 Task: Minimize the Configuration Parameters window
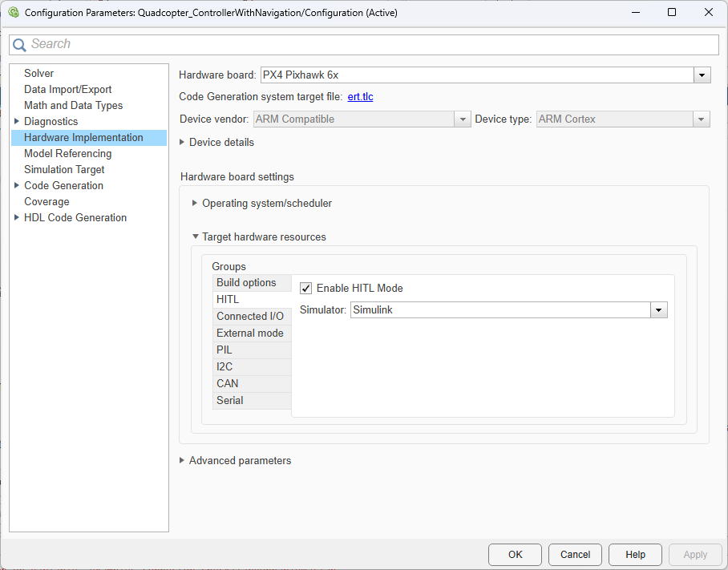(636, 13)
